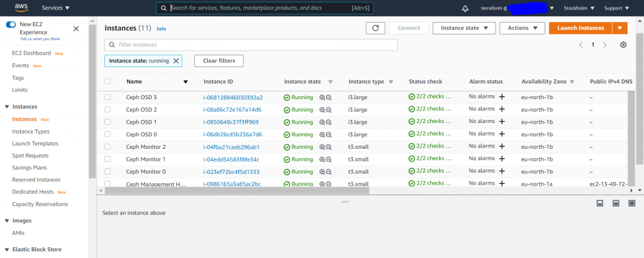This screenshot has height=258, width=644.
Task: Check the Ceph Monitor 2 row
Action: point(108,146)
